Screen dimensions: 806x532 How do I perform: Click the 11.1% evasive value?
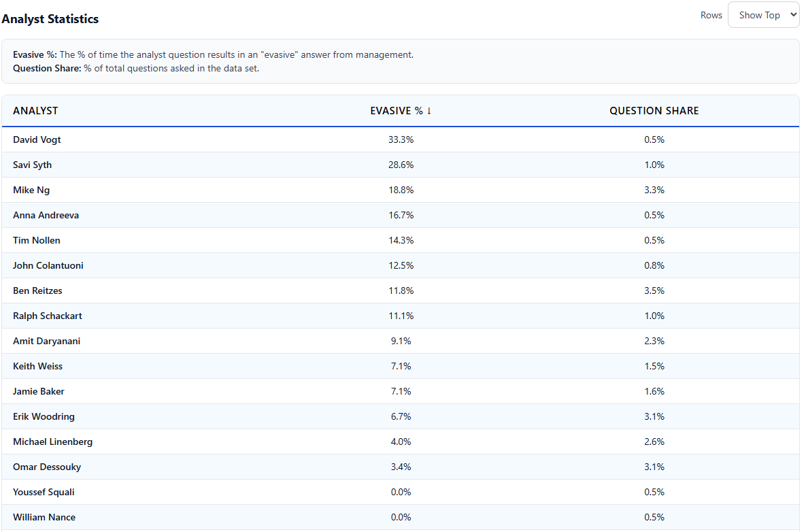click(x=401, y=316)
